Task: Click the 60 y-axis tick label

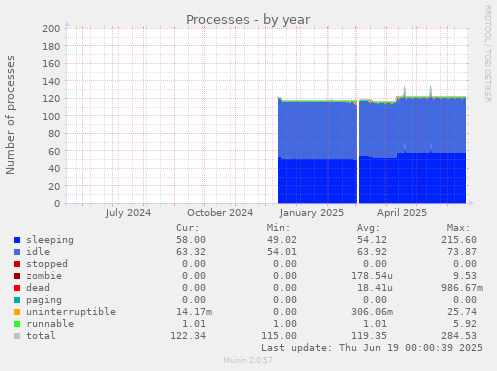Action: point(54,151)
